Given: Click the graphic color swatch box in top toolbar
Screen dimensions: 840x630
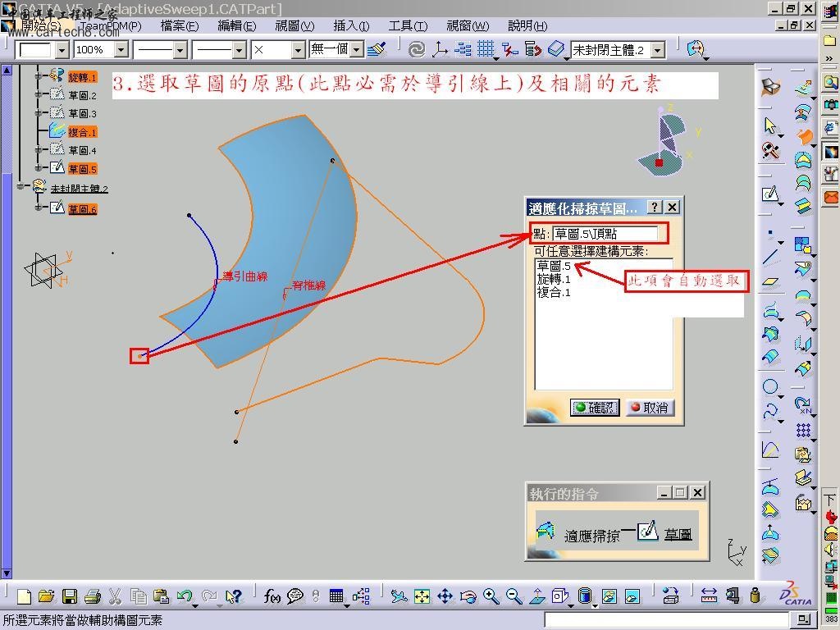Looking at the screenshot, I should tap(35, 50).
